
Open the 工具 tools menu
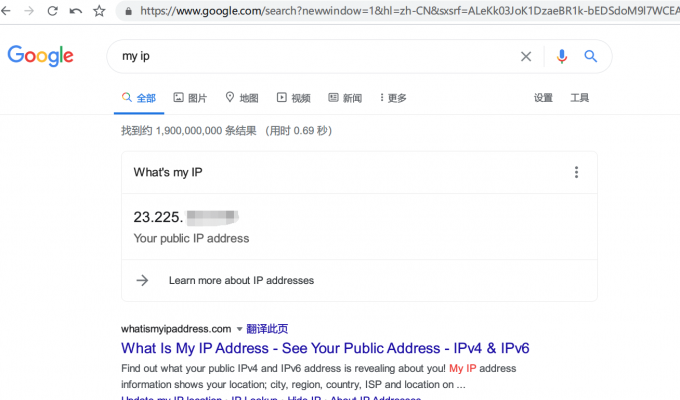coord(580,98)
